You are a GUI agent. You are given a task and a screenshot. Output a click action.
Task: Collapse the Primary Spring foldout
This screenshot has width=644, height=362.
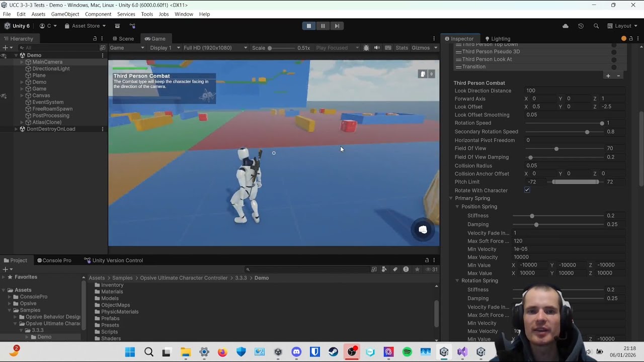[451, 198]
